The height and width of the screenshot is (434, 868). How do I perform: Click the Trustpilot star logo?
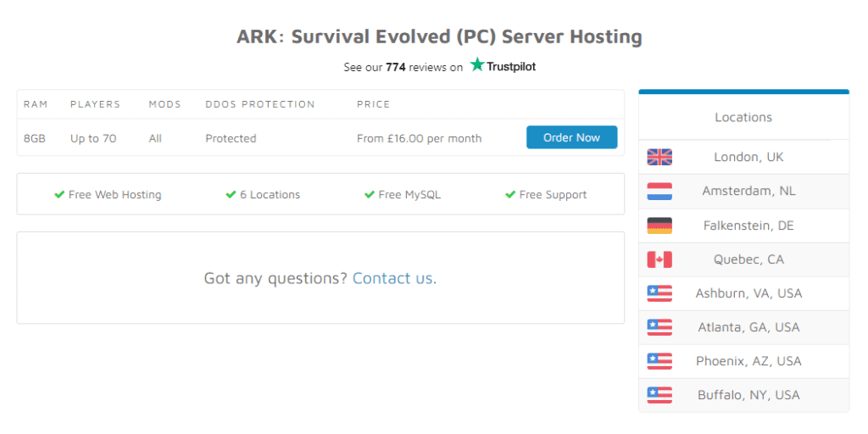coord(478,65)
